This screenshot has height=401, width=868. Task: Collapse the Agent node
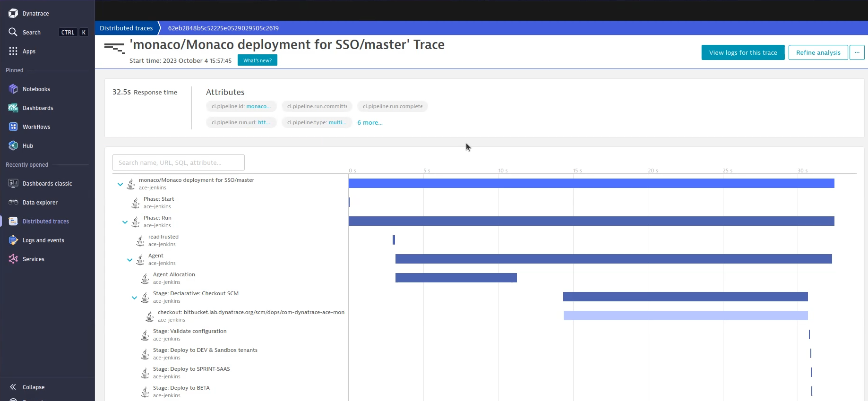pos(129,260)
